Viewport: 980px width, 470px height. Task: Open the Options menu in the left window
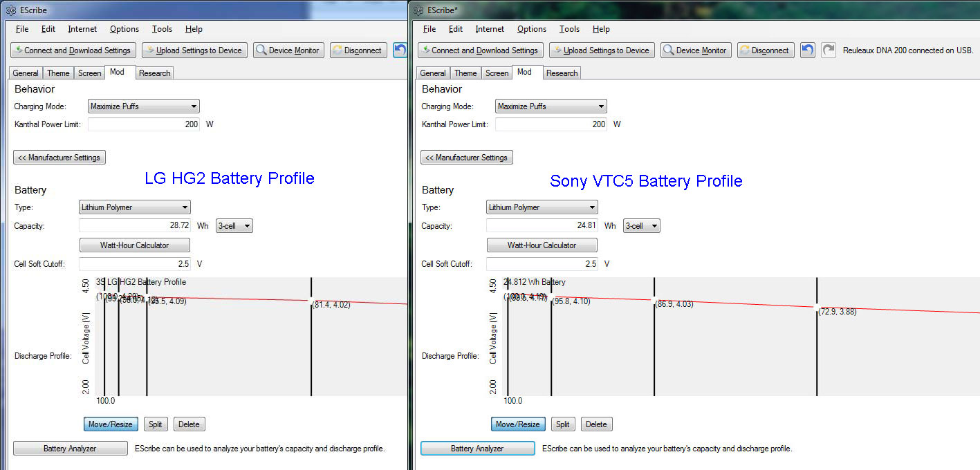[x=124, y=29]
